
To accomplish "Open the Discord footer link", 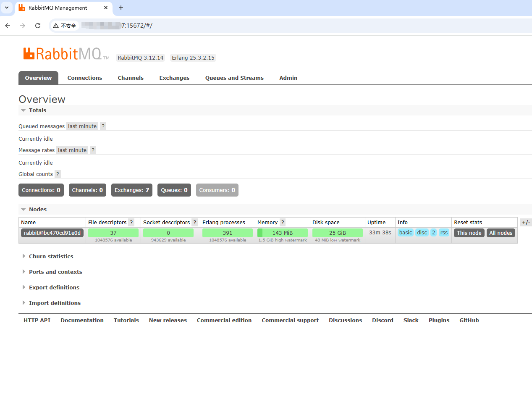I will pyautogui.click(x=383, y=320).
